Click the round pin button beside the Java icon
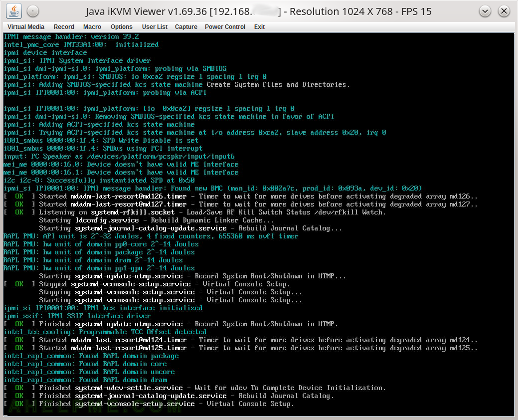 click(33, 11)
